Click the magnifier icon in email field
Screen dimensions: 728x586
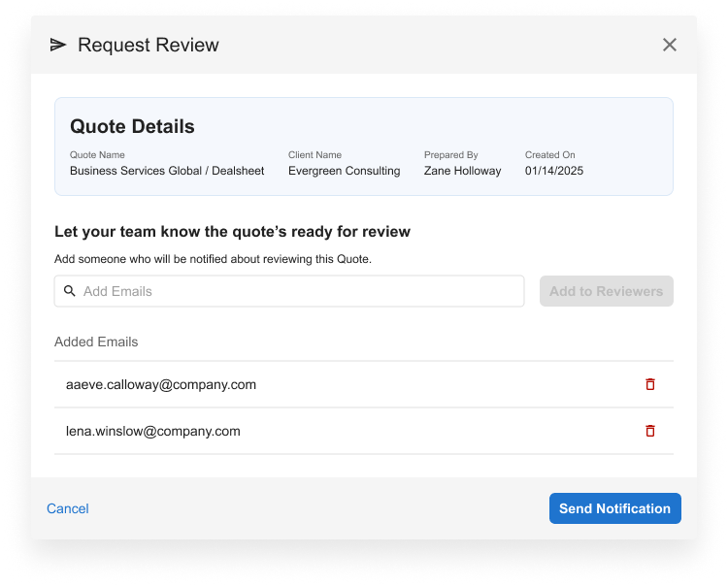(x=69, y=291)
